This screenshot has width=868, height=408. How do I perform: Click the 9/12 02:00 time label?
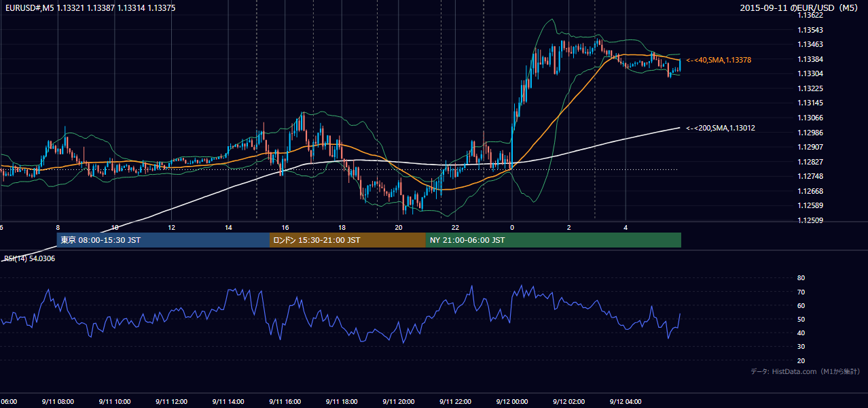569,401
